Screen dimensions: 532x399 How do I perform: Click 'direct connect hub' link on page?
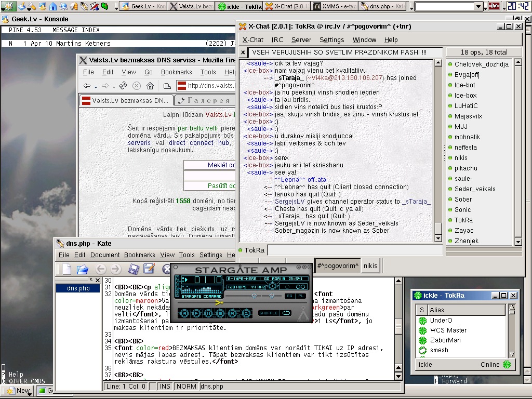tap(200, 143)
